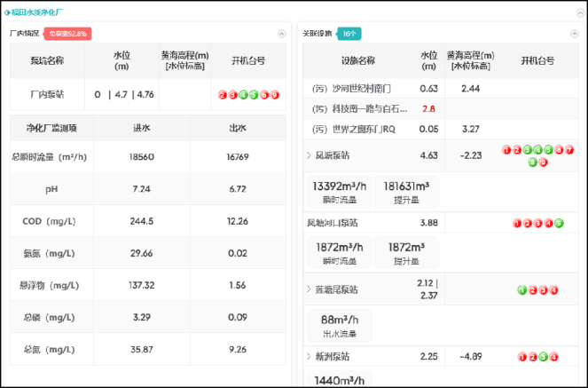This screenshot has height=388, width=588.
Task: Click red pump 4 of 新洲泵站
Action: (x=554, y=357)
